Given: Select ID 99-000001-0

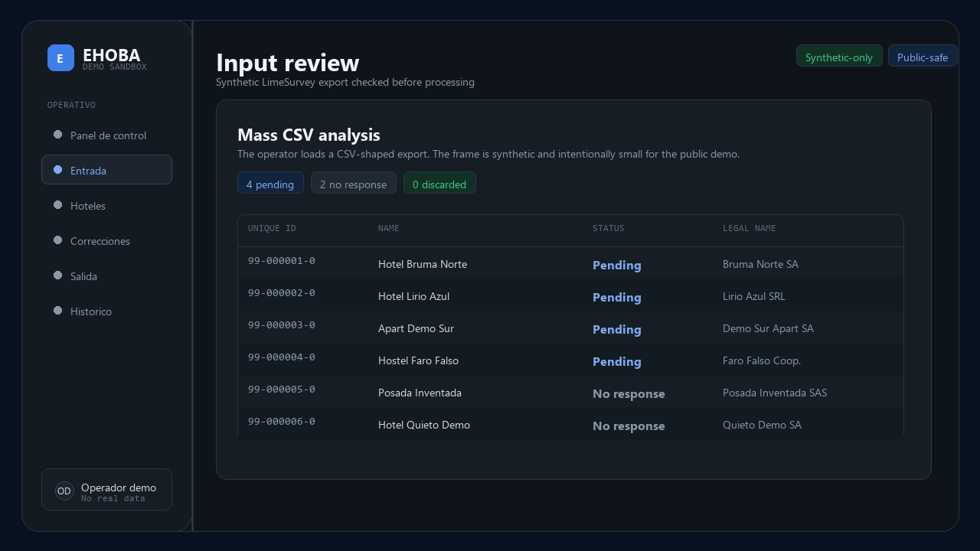Looking at the screenshot, I should (282, 261).
